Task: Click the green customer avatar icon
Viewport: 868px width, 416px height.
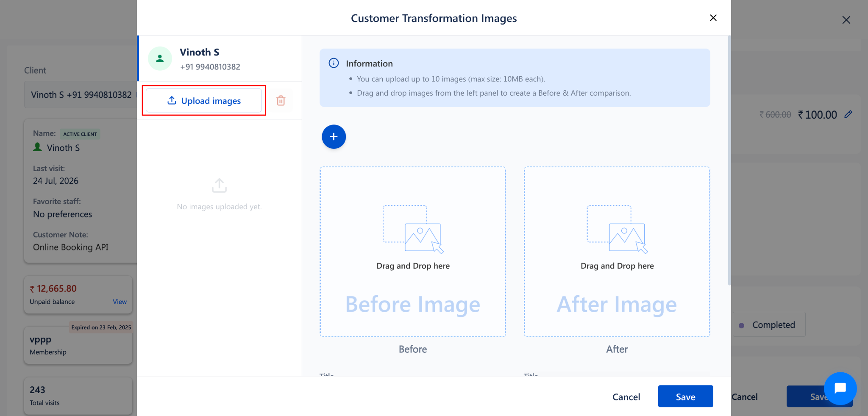Action: 160,58
